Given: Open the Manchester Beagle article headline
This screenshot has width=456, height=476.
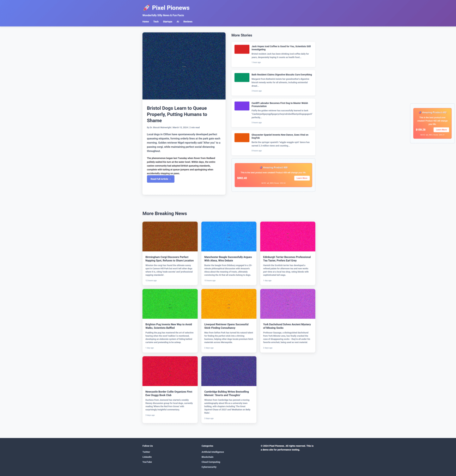Looking at the screenshot, I should tap(228, 259).
